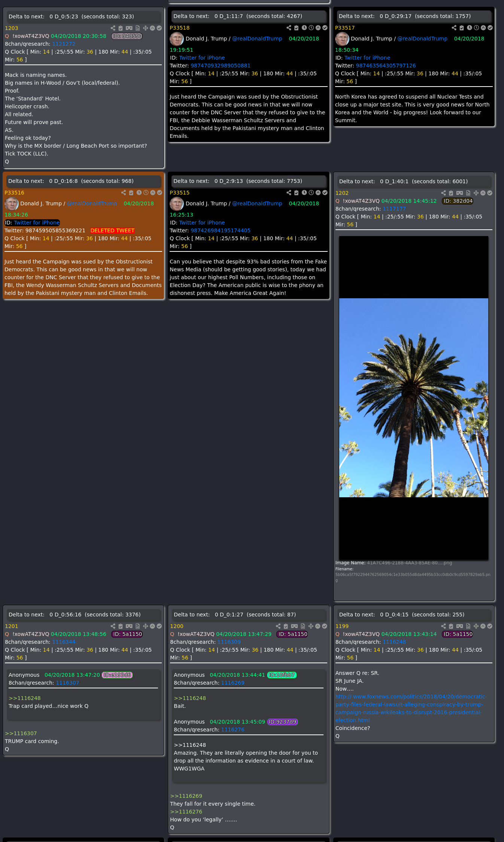Toggle the checkmark circle on tweet P33516
504x842 pixels.
(160, 193)
